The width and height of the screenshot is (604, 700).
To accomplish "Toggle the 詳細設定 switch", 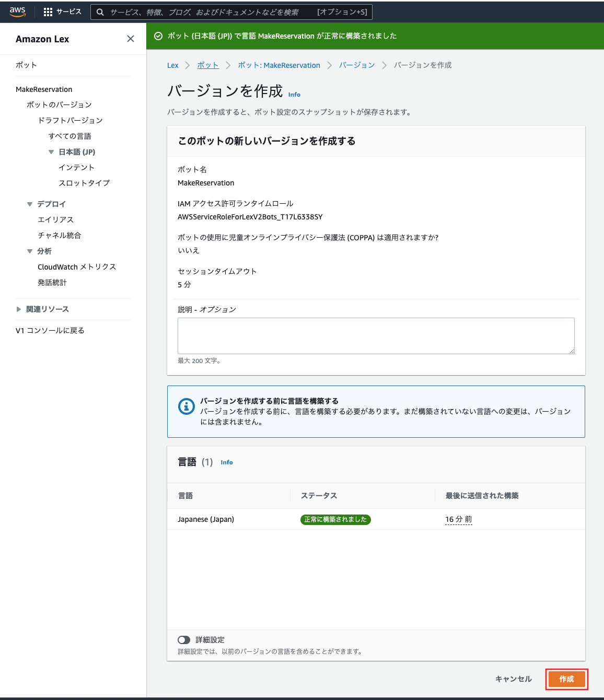I will [x=184, y=640].
